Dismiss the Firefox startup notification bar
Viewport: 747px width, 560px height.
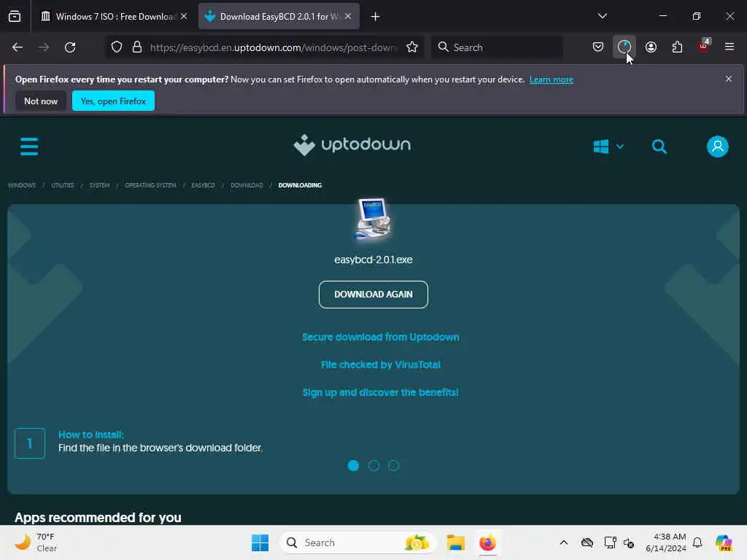click(729, 79)
